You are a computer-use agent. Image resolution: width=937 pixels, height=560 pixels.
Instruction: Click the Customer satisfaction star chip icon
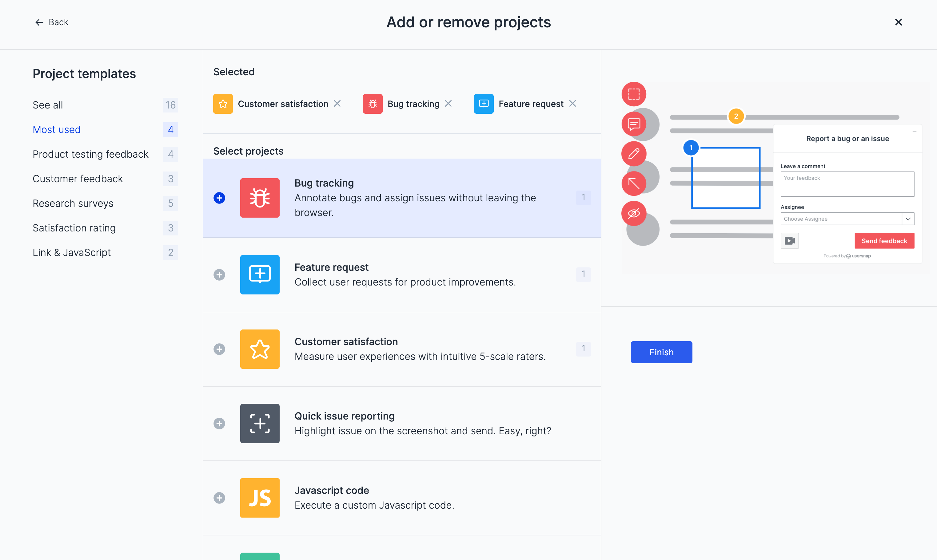[223, 104]
